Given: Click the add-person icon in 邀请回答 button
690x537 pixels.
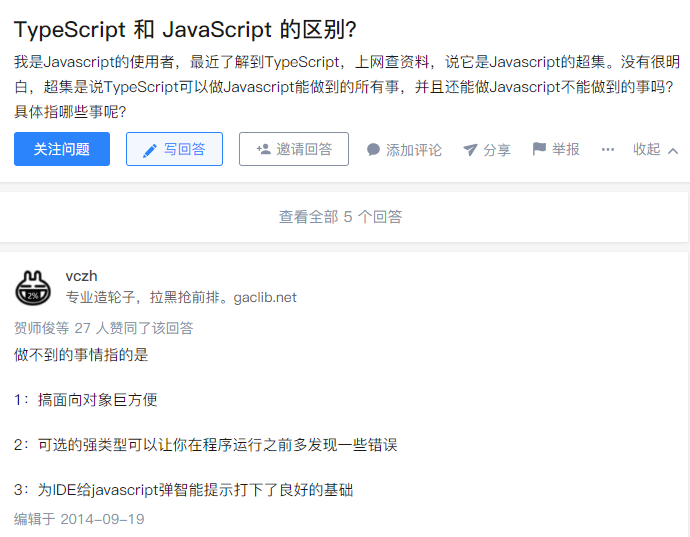Looking at the screenshot, I should 264,149.
